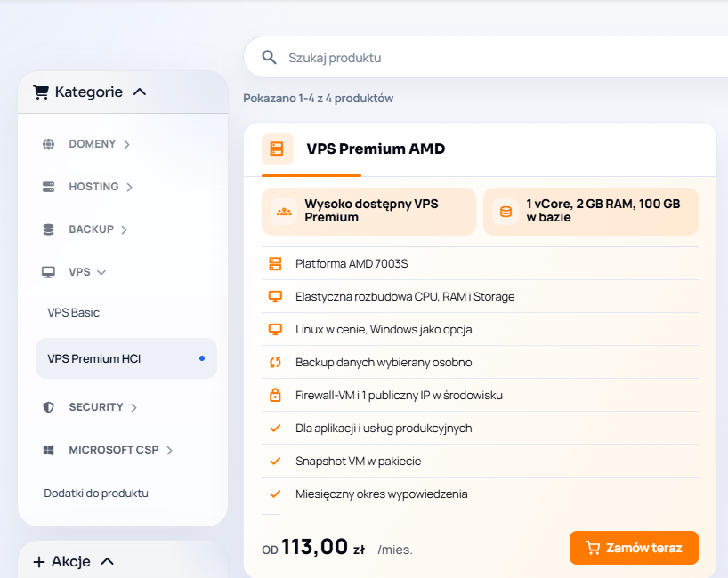
Task: Click the search magnifier icon
Action: tap(269, 58)
